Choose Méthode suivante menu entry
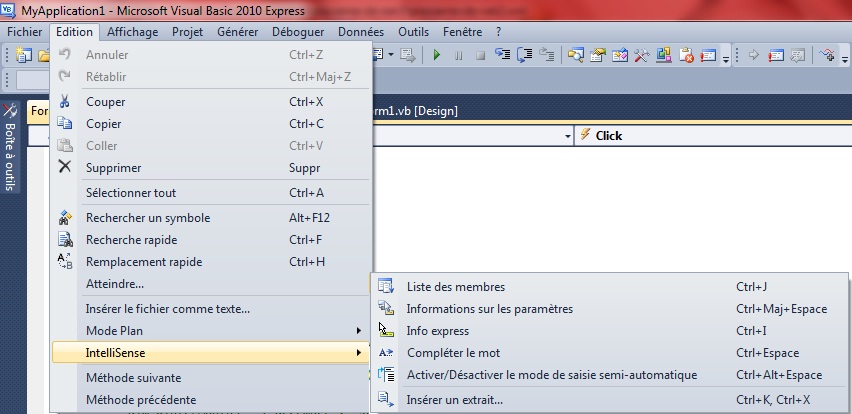 tap(211, 378)
